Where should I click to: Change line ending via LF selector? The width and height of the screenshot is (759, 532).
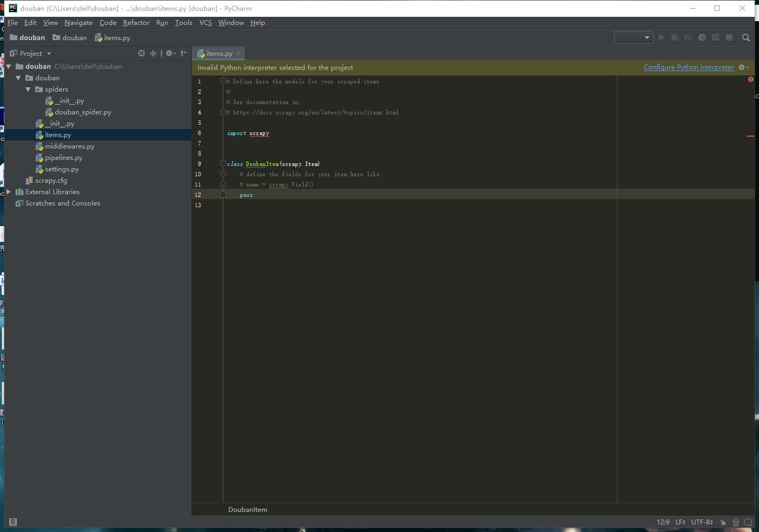[680, 522]
